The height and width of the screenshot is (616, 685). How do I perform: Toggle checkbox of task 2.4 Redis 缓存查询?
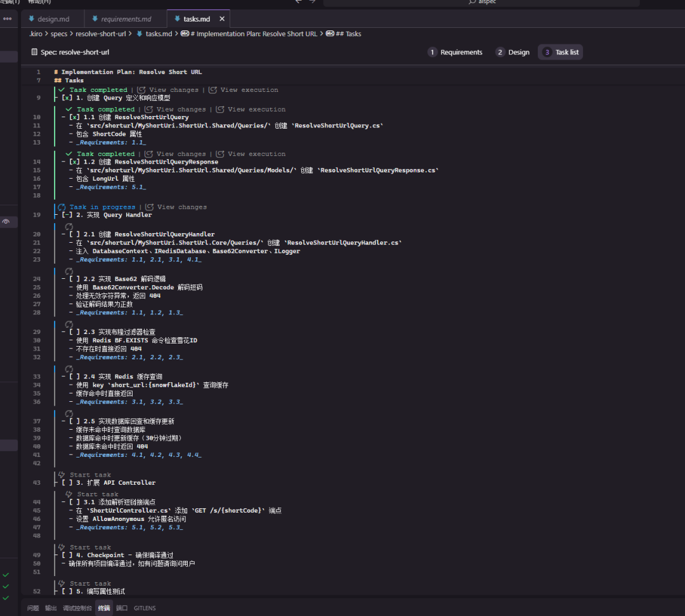point(74,376)
